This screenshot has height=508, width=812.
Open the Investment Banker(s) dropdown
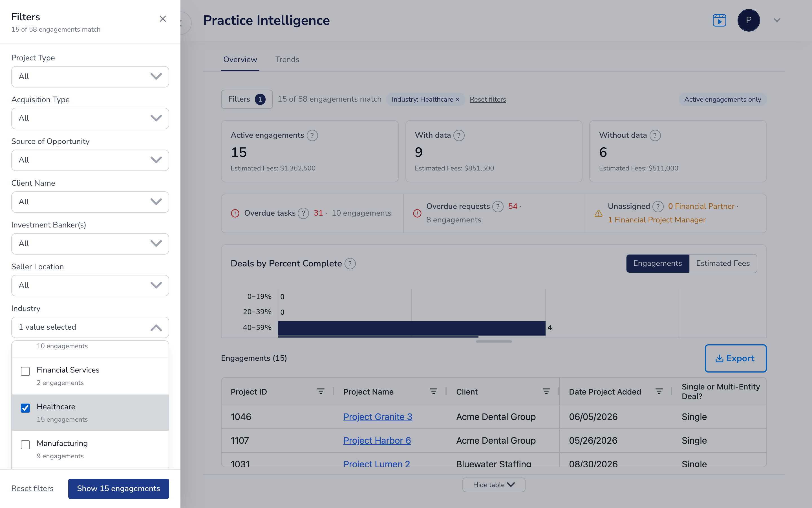[90, 244]
